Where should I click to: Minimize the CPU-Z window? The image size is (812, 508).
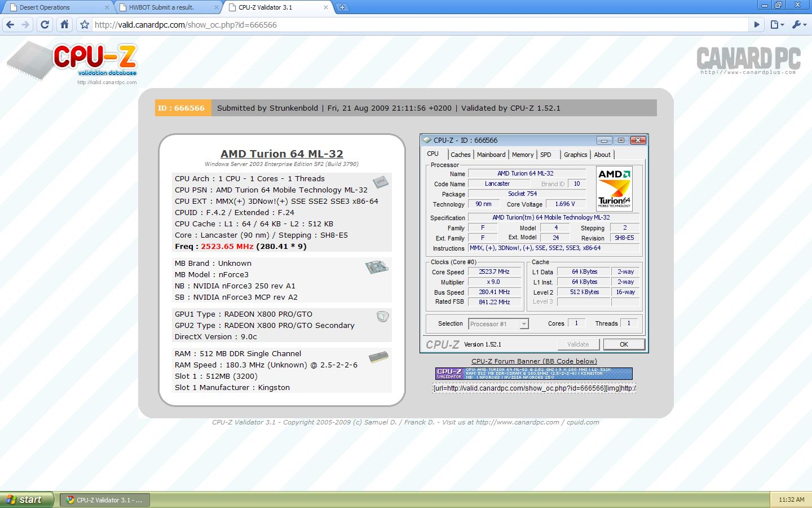click(604, 140)
